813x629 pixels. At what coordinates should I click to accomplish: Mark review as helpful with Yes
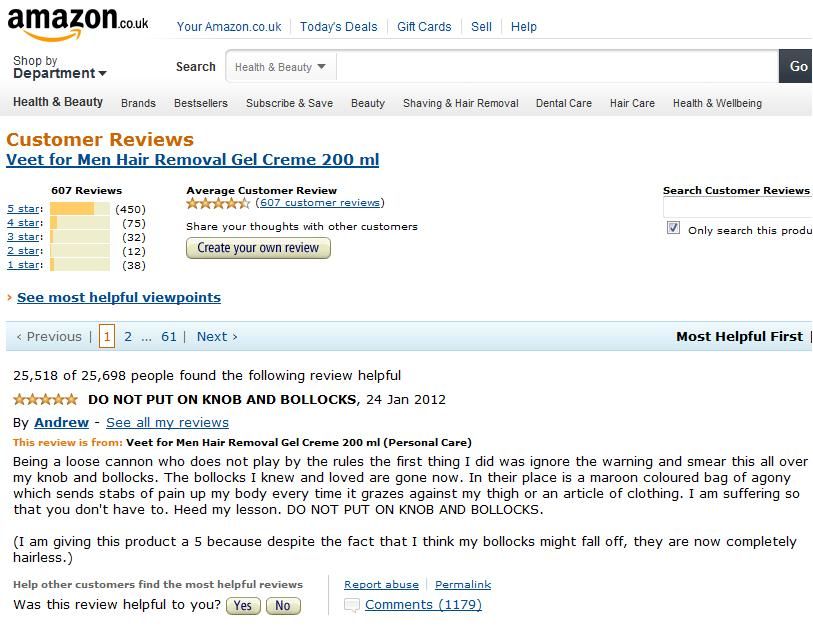pos(243,606)
